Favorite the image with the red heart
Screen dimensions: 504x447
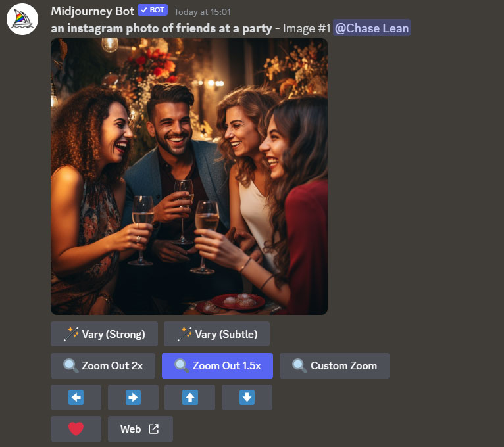click(76, 429)
